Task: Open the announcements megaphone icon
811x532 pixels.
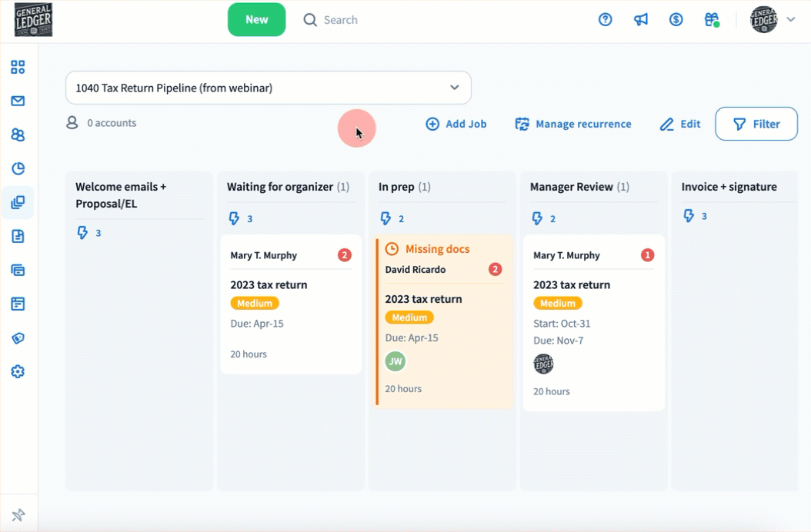Action: click(x=641, y=20)
